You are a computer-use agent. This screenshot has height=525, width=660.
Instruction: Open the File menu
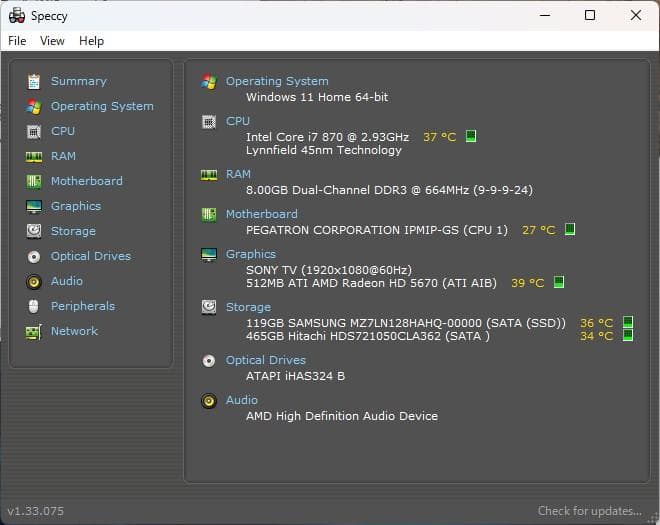click(x=17, y=41)
